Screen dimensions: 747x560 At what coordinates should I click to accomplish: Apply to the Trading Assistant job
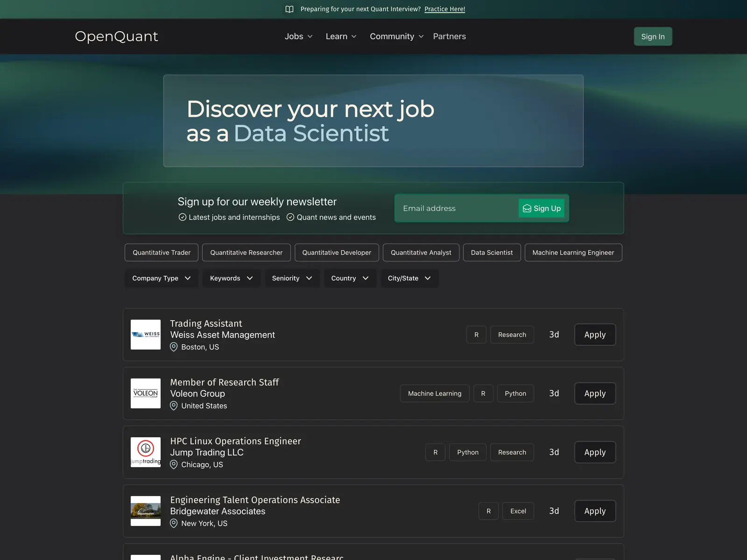click(x=595, y=335)
